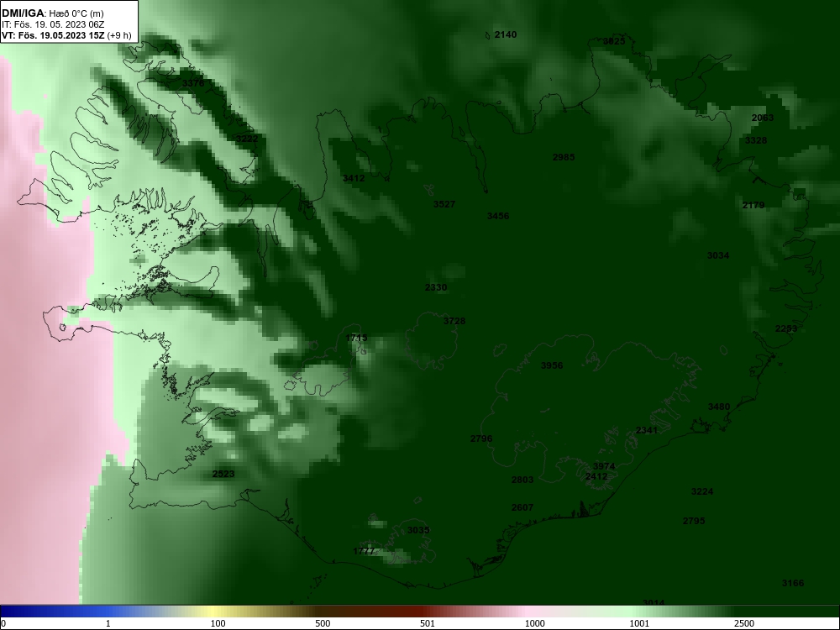Click the color scale label 1001

point(639,623)
